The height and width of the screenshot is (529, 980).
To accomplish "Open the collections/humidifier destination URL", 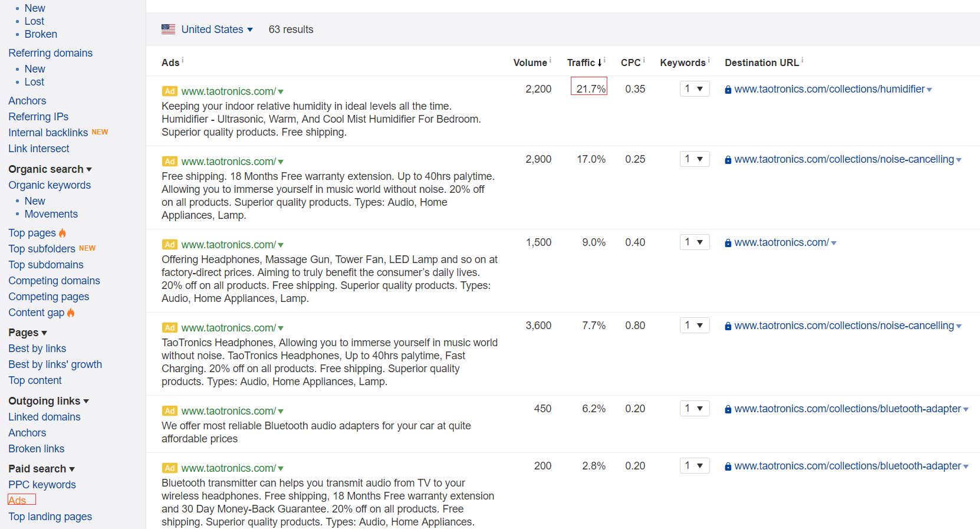I will pos(829,89).
